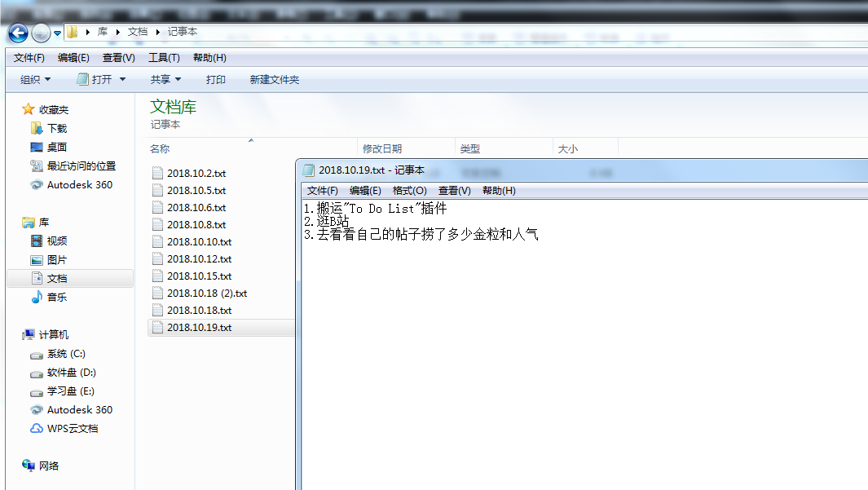Select file 2018.10.10.txt
Image resolution: width=868 pixels, height=490 pixels.
coord(199,242)
